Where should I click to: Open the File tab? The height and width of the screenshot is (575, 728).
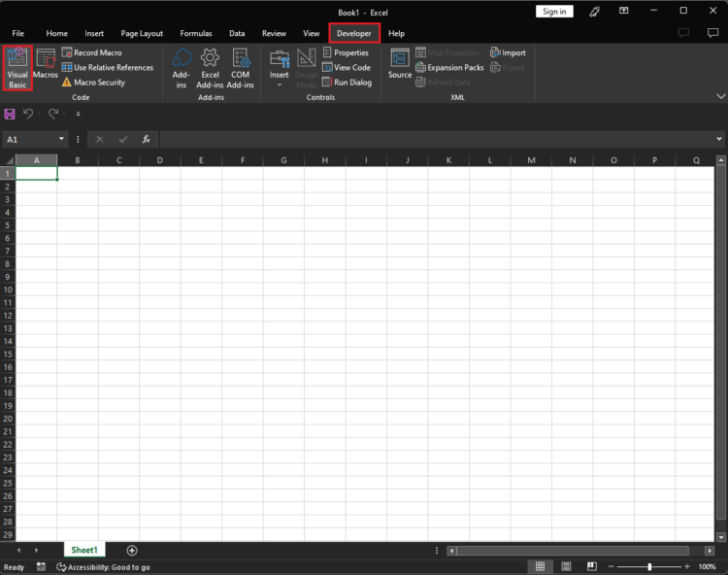click(18, 33)
